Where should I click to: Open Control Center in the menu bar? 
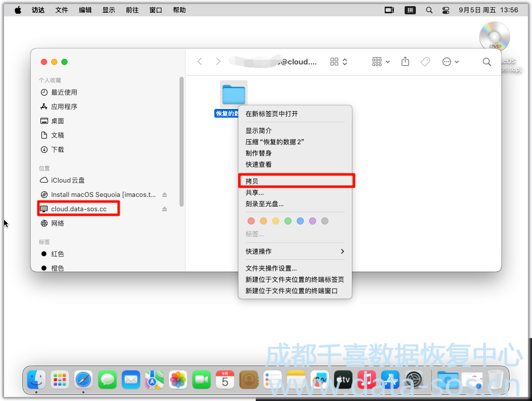(446, 10)
